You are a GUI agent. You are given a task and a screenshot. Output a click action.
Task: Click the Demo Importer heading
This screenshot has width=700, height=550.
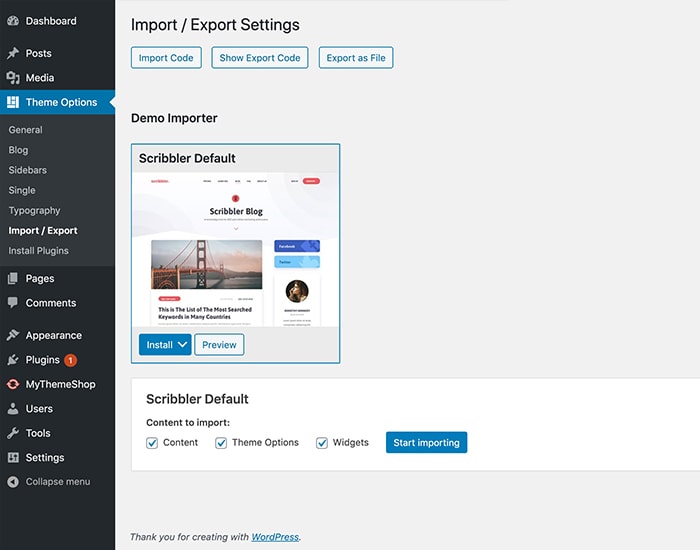click(174, 118)
